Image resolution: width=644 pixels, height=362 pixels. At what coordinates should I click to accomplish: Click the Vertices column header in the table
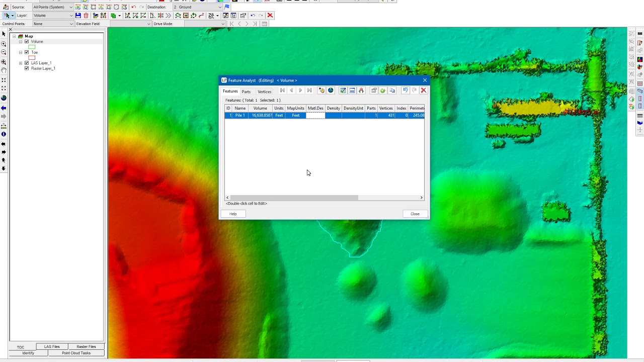coord(386,108)
